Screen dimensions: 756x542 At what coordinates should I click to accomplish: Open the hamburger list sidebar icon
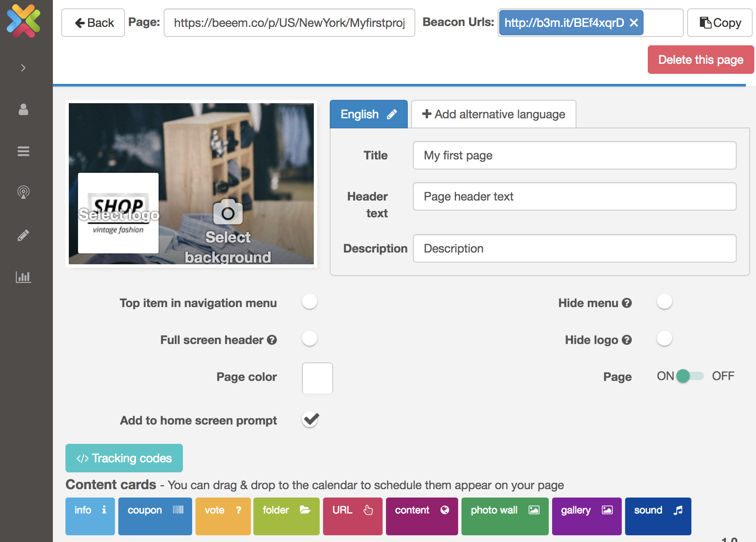pos(23,151)
